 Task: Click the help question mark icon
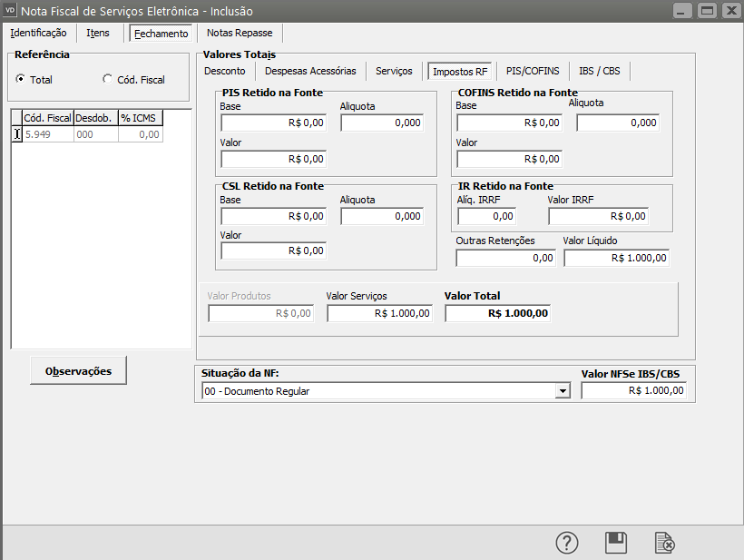(x=567, y=543)
